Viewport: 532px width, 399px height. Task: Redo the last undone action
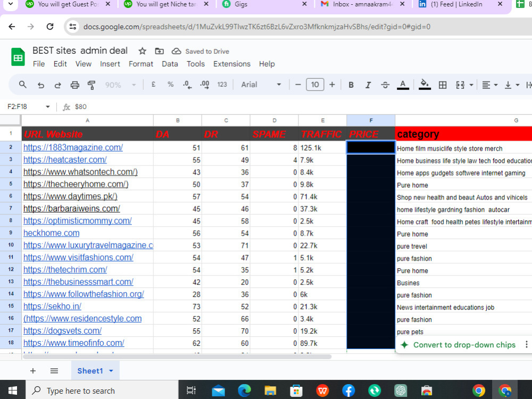[57, 85]
